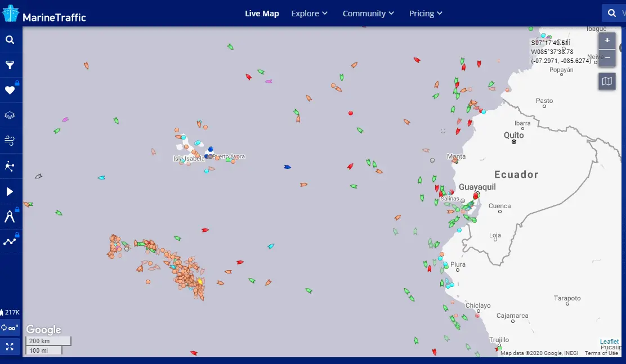Open the vessel search magnifier in sidebar
626x364 pixels.
(10, 40)
